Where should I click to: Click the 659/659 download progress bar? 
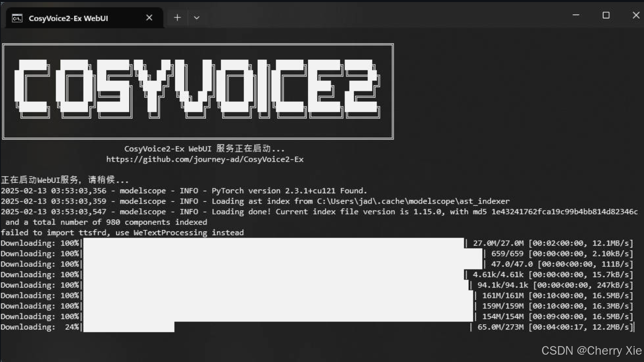click(x=283, y=254)
